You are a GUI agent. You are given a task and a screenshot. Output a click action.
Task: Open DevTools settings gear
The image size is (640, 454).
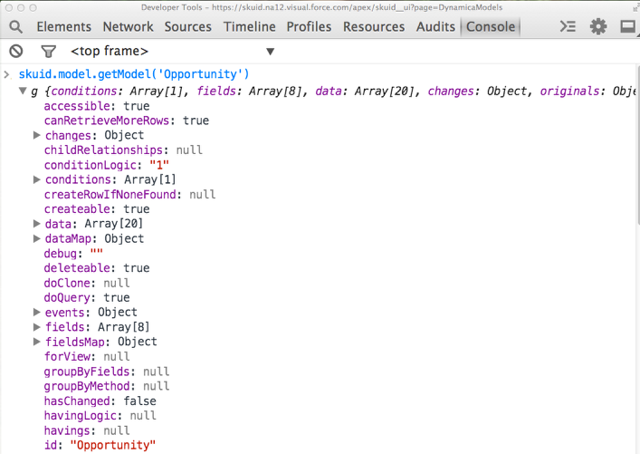point(598,27)
